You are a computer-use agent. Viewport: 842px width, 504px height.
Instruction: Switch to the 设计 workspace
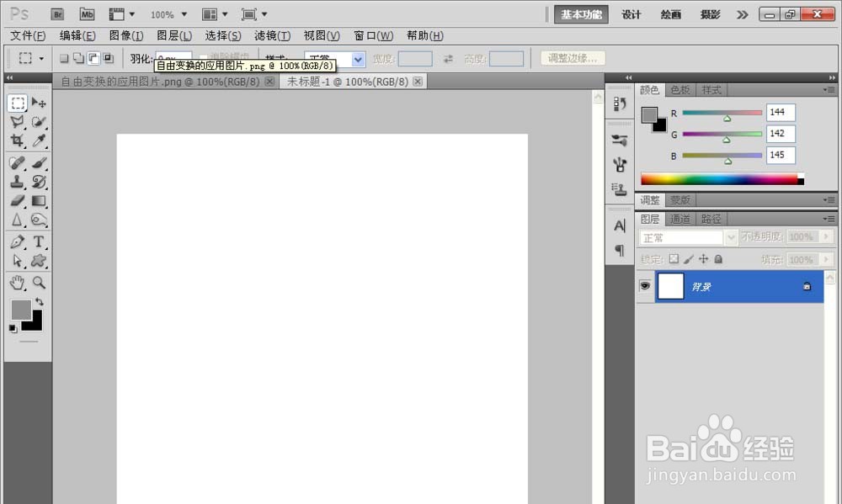click(x=631, y=14)
